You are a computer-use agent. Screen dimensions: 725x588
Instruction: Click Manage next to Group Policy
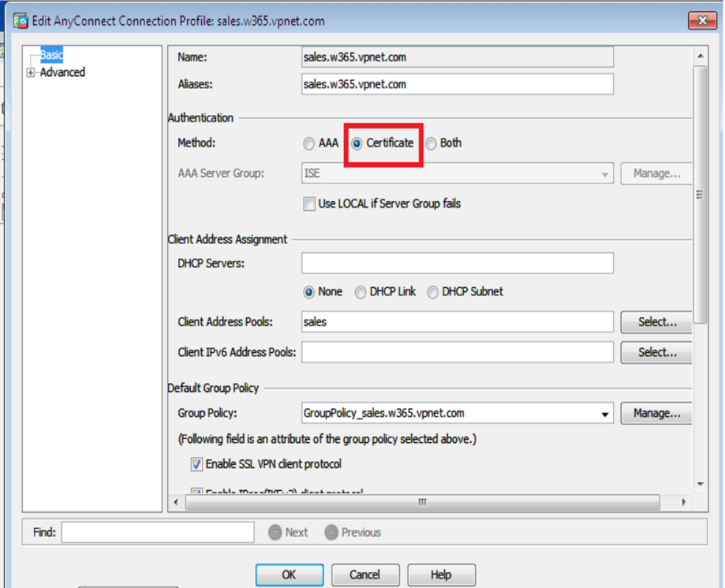pyautogui.click(x=656, y=413)
